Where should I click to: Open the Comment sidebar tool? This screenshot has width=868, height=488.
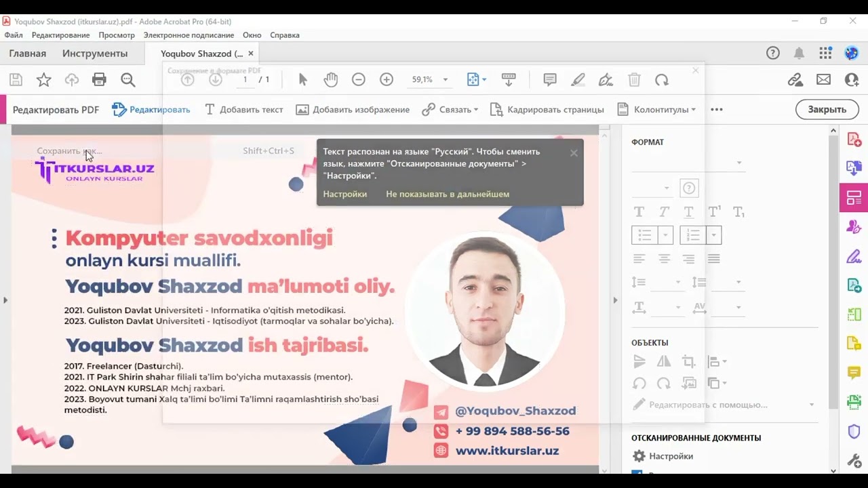pyautogui.click(x=854, y=373)
